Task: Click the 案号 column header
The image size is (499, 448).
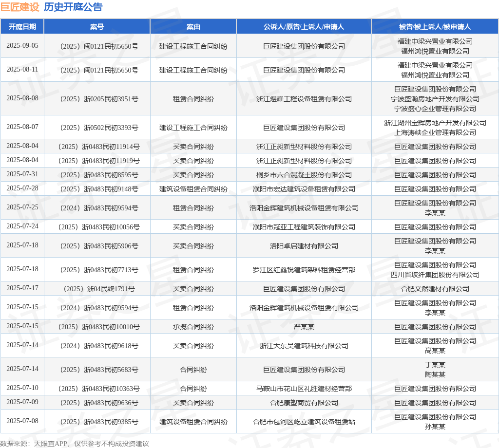Action: (x=97, y=27)
